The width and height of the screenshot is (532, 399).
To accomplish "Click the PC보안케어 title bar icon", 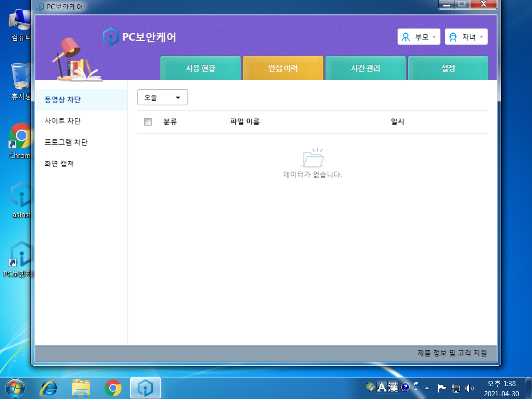I will click(x=40, y=6).
